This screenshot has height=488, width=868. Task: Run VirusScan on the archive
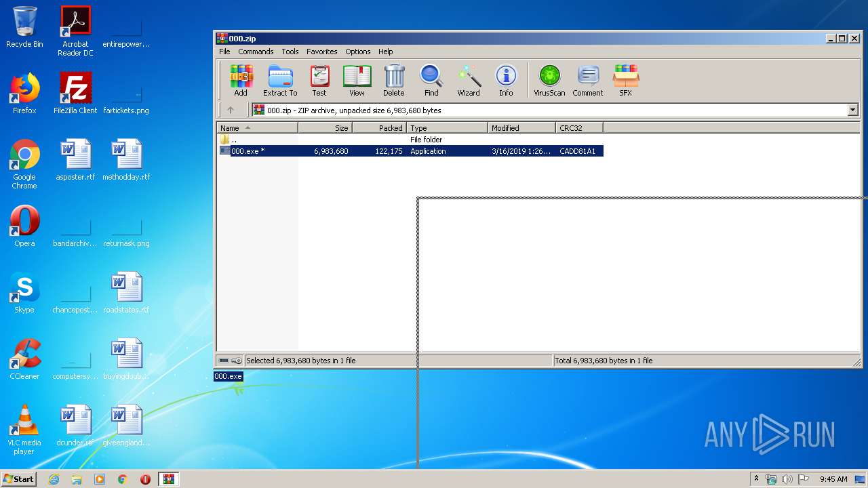(x=549, y=81)
